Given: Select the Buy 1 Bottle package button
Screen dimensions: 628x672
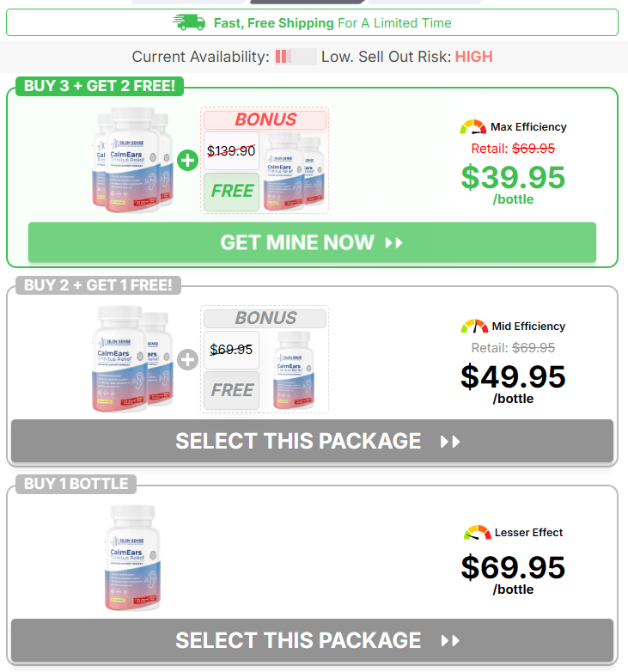Looking at the screenshot, I should click(x=312, y=640).
